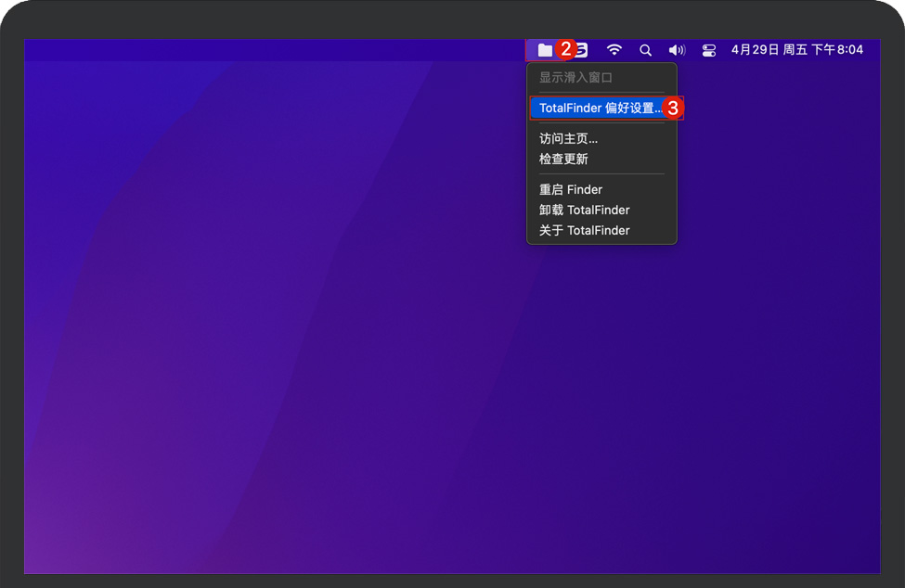Image resolution: width=905 pixels, height=588 pixels.
Task: Click the volume speaker icon
Action: point(677,50)
